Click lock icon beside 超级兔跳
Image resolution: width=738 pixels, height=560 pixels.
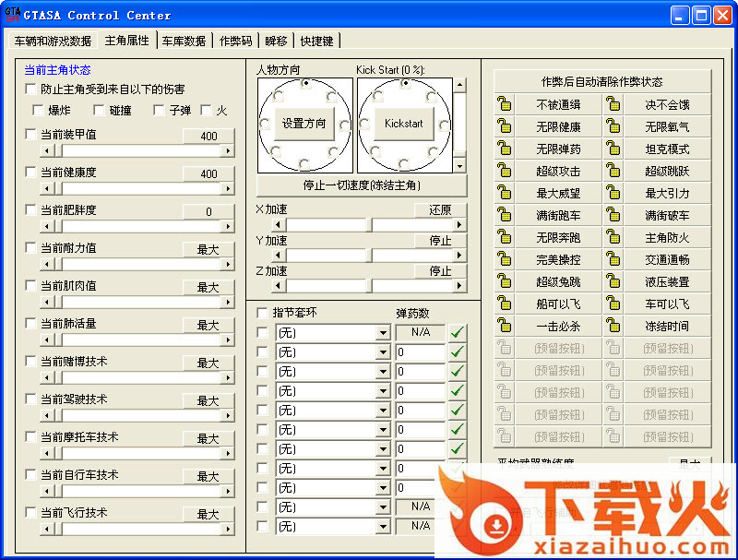pos(505,281)
